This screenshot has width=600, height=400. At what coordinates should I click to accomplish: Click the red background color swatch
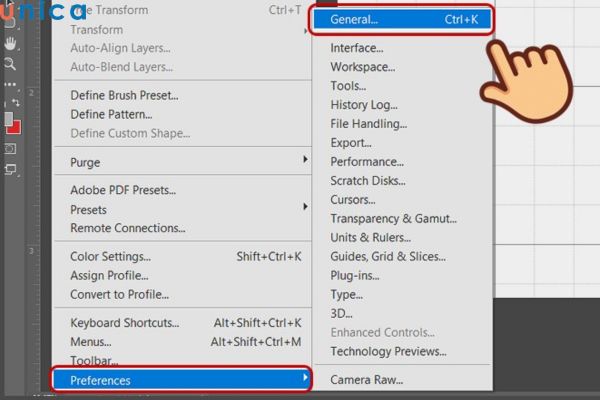pos(15,128)
